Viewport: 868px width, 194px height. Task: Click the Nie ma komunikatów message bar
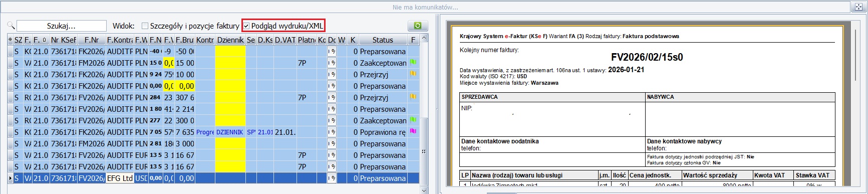pyautogui.click(x=425, y=7)
